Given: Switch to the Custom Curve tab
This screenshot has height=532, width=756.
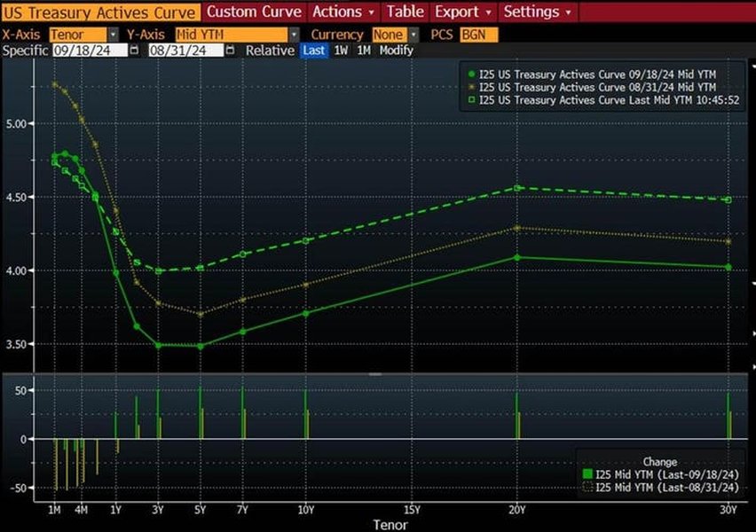Looking at the screenshot, I should [254, 12].
